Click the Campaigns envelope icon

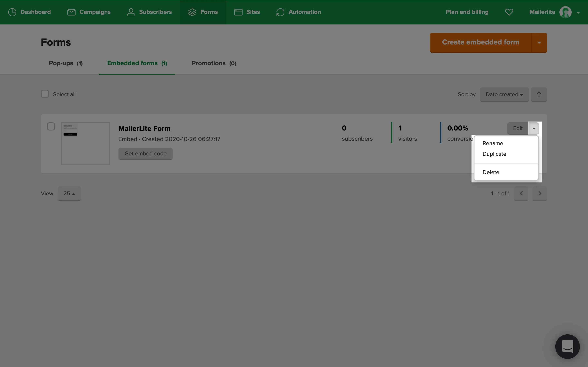[x=71, y=12]
